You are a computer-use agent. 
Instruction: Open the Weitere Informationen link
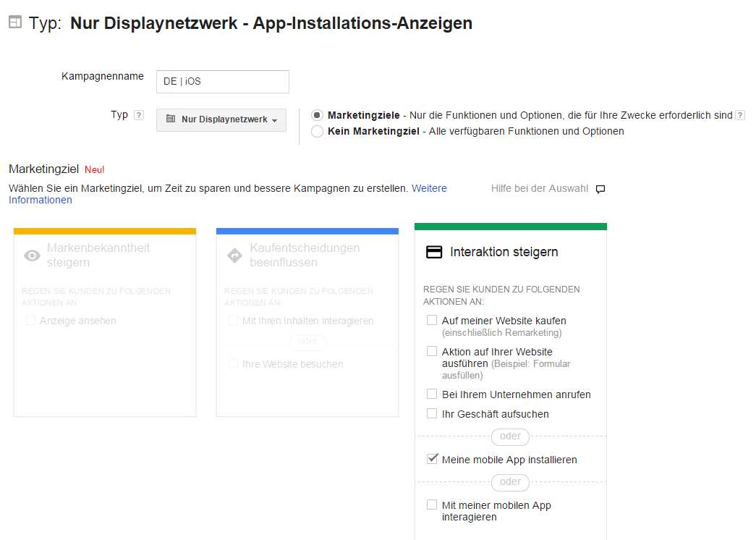[x=428, y=188]
